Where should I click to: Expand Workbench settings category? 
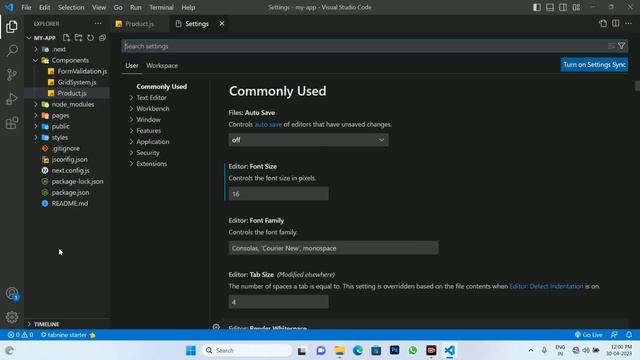tap(131, 109)
